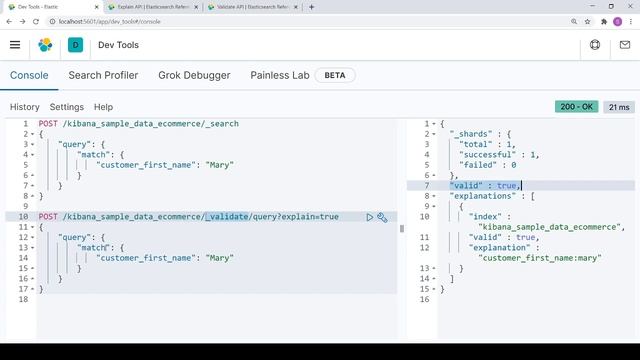This screenshot has width=640, height=360.
Task: Collapse editor fold arrow at line 3
Action: pyautogui.click(x=32, y=144)
